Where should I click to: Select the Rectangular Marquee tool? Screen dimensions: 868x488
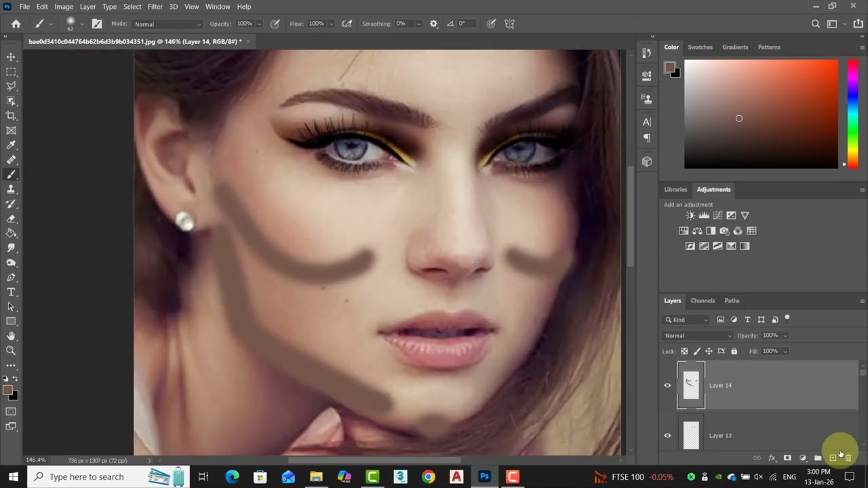tap(11, 72)
